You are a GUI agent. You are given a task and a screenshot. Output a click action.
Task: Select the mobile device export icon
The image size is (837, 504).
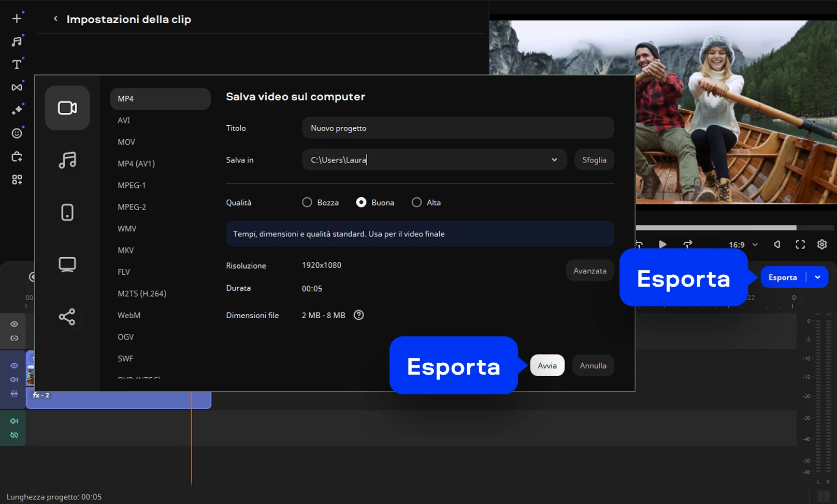pyautogui.click(x=67, y=212)
